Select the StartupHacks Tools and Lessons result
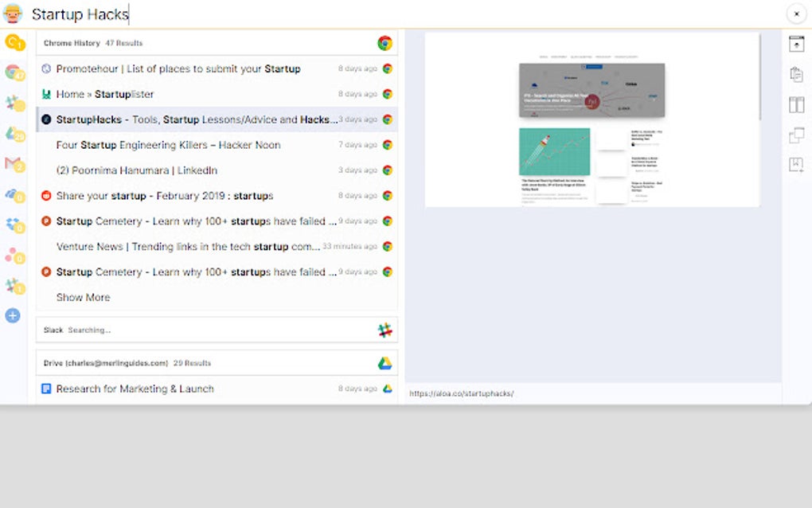The width and height of the screenshot is (812, 508). pyautogui.click(x=217, y=119)
